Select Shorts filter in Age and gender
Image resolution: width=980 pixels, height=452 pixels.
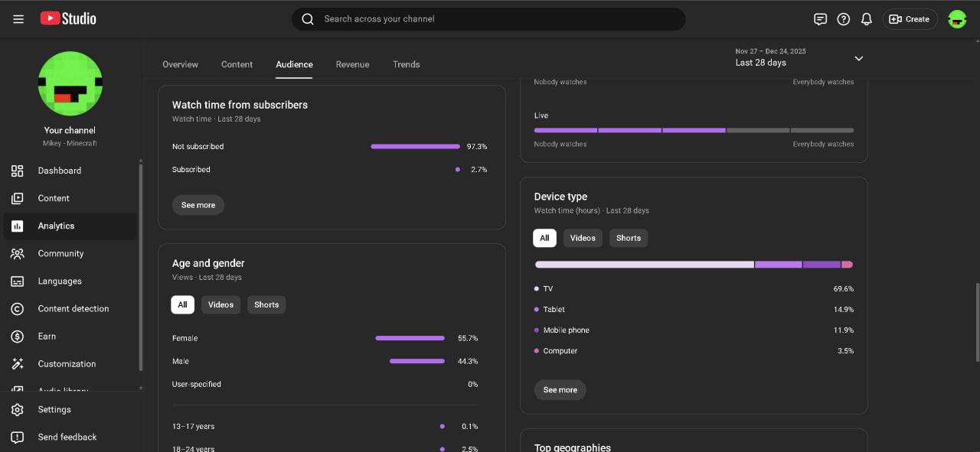click(x=266, y=304)
